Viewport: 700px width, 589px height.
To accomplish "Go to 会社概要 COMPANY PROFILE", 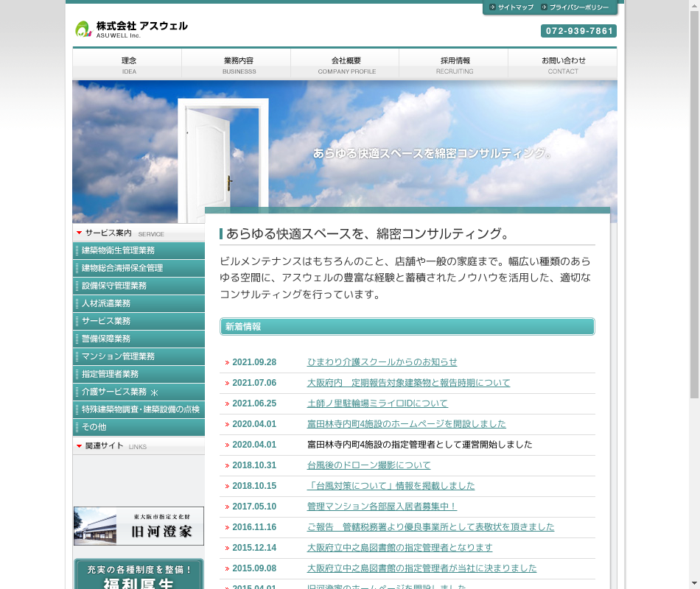I will [x=345, y=65].
